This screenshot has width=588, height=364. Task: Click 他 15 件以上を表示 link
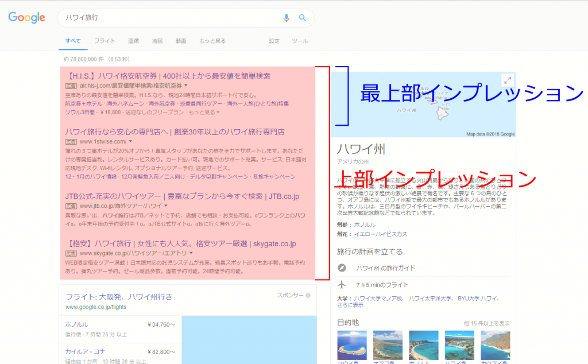coord(486,323)
